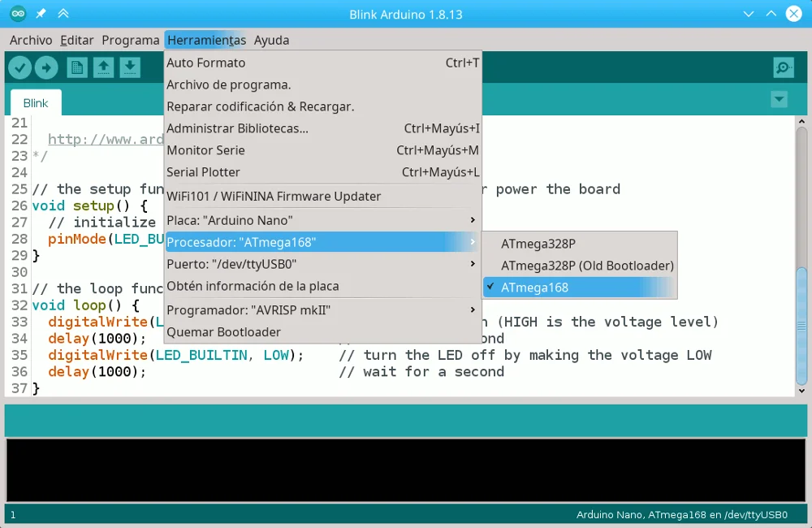Open the Serial Monitor magnifier icon

click(784, 68)
